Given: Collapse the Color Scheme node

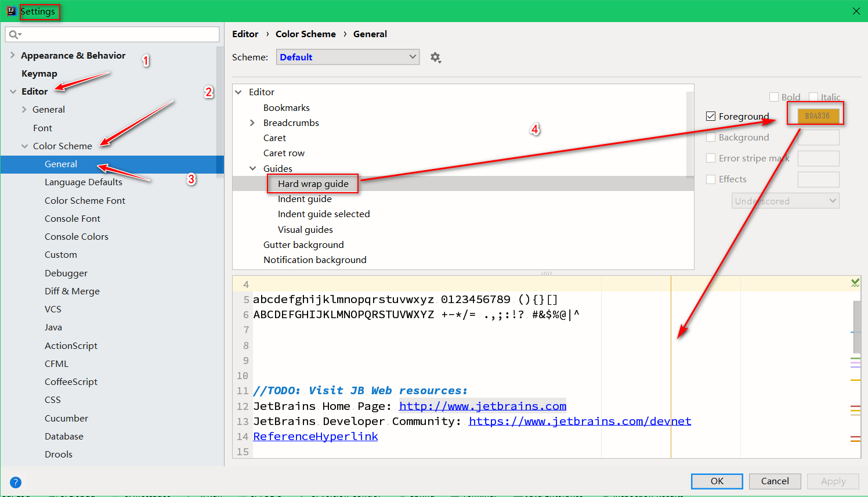Looking at the screenshot, I should pyautogui.click(x=24, y=146).
